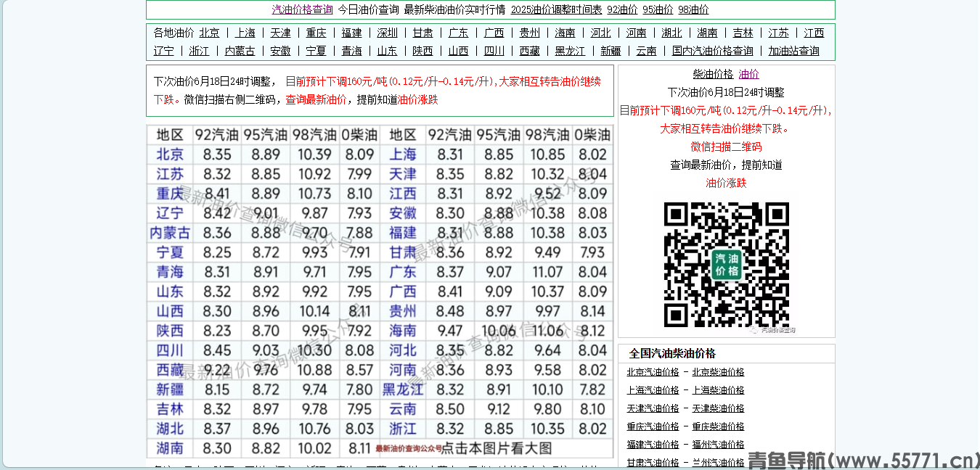Select 宁夏 in the region navigation links
Screen dimensions: 980x470
coord(316,51)
